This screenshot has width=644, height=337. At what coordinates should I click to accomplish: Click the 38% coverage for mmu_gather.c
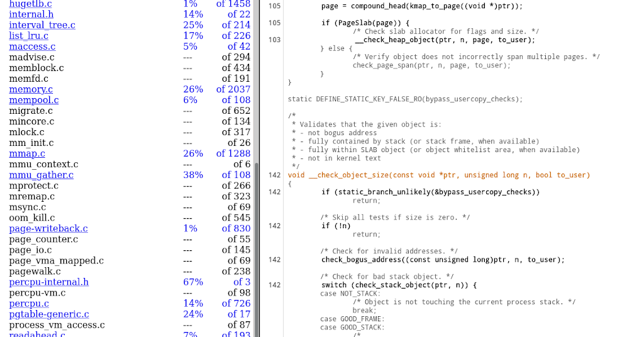click(x=192, y=175)
